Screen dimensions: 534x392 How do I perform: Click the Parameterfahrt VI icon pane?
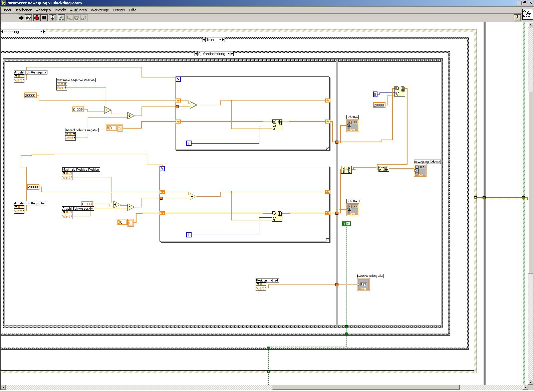pyautogui.click(x=527, y=14)
